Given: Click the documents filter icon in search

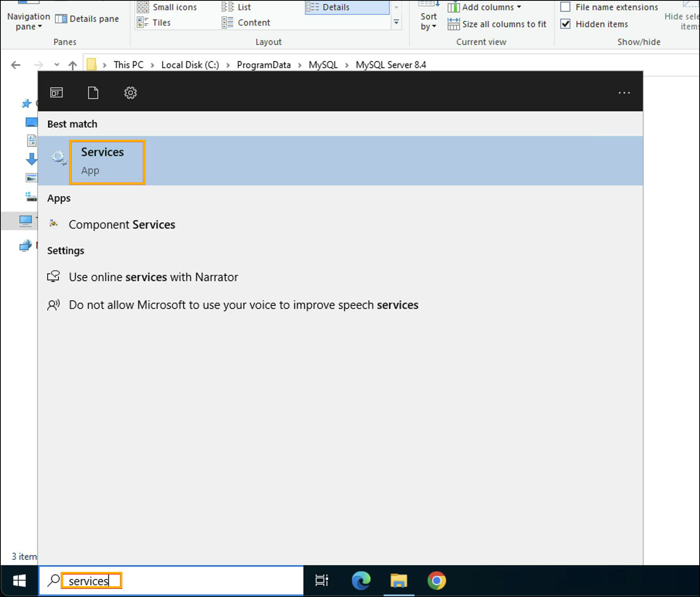Looking at the screenshot, I should pos(93,93).
